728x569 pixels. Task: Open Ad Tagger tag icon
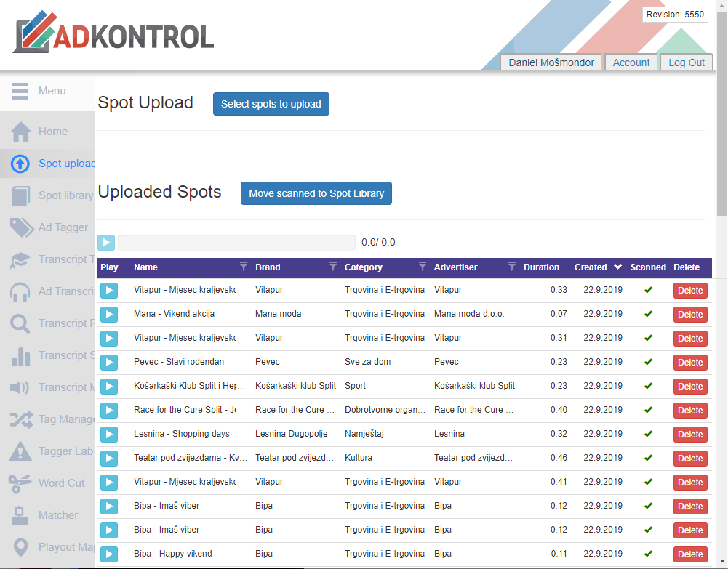point(21,227)
